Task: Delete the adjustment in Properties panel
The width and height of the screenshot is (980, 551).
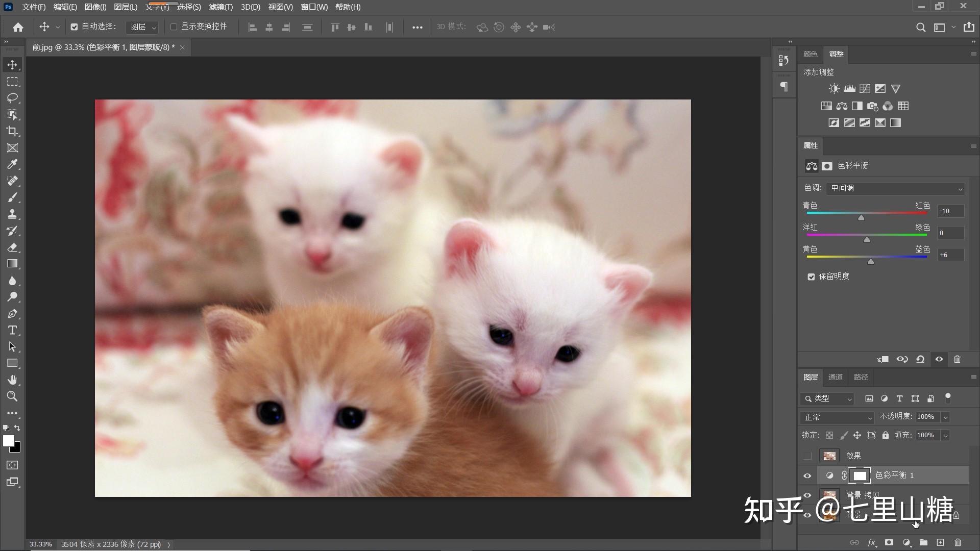Action: [958, 359]
